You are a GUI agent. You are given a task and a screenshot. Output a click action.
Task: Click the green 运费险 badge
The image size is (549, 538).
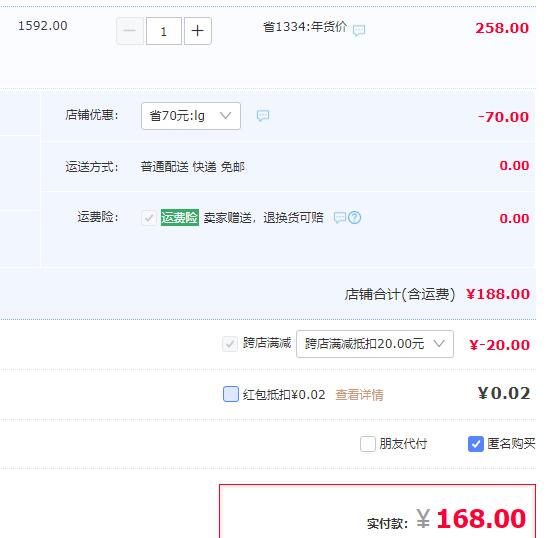point(180,217)
